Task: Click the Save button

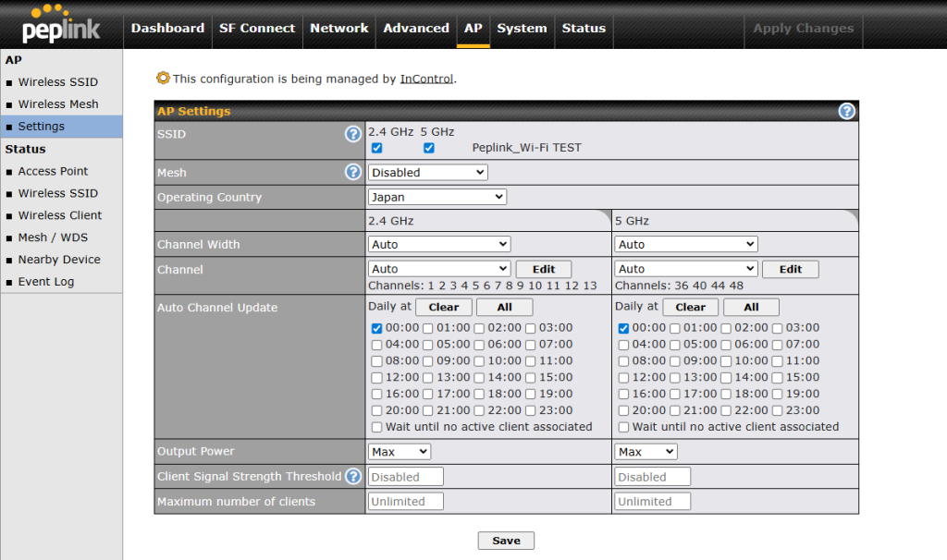Action: [x=506, y=541]
